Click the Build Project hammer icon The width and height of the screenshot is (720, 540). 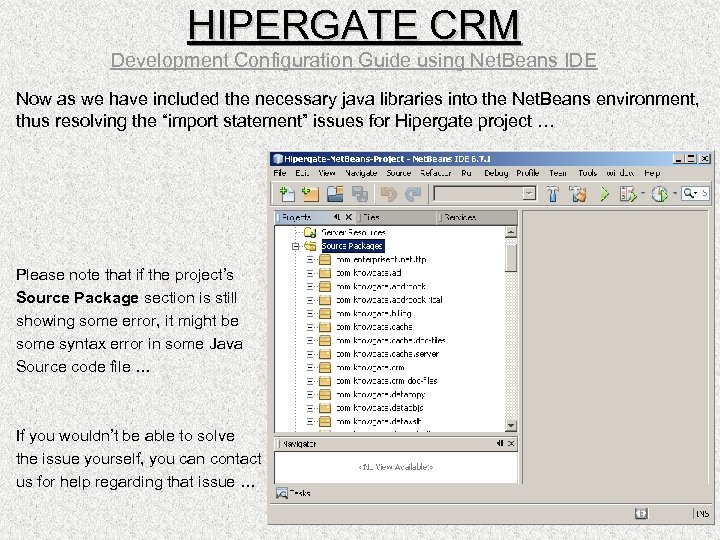552,194
